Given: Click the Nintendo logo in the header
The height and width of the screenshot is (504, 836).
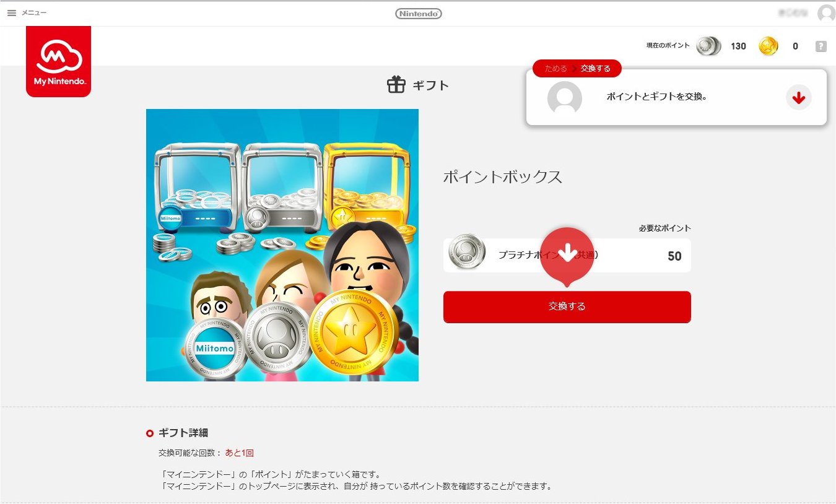Looking at the screenshot, I should pyautogui.click(x=419, y=13).
